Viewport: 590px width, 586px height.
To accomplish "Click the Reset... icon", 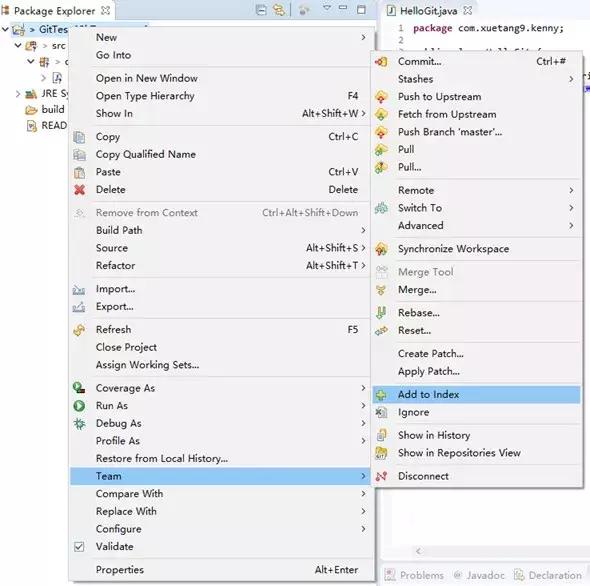I will pyautogui.click(x=381, y=331).
